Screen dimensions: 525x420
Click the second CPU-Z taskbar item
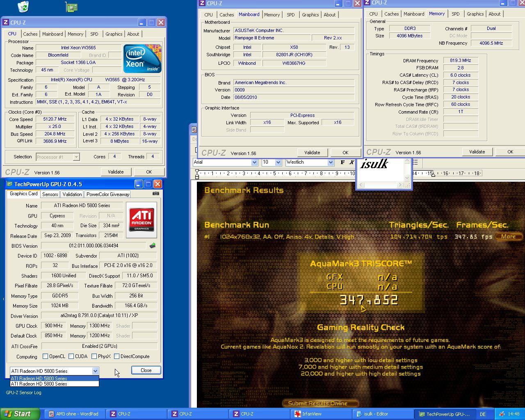(198, 414)
